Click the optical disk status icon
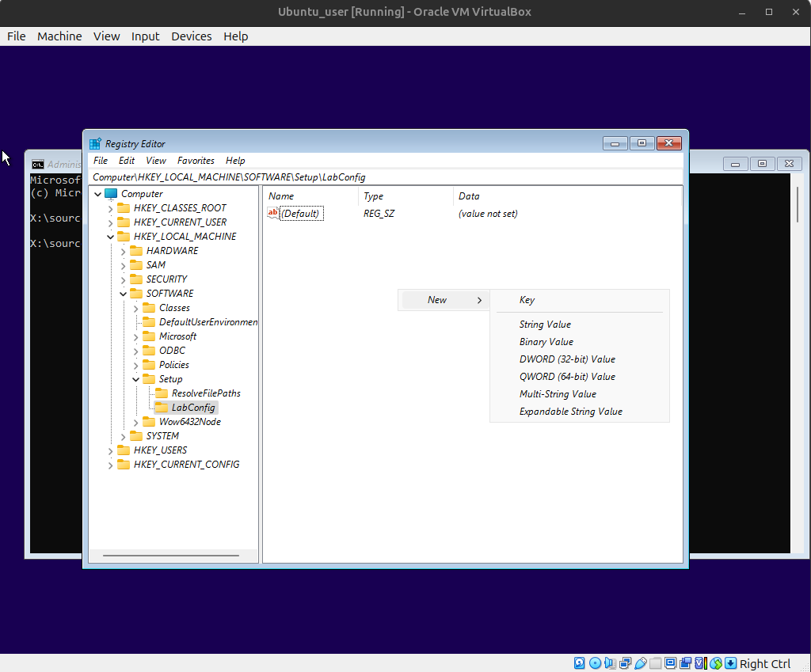This screenshot has width=811, height=672. pyautogui.click(x=595, y=663)
